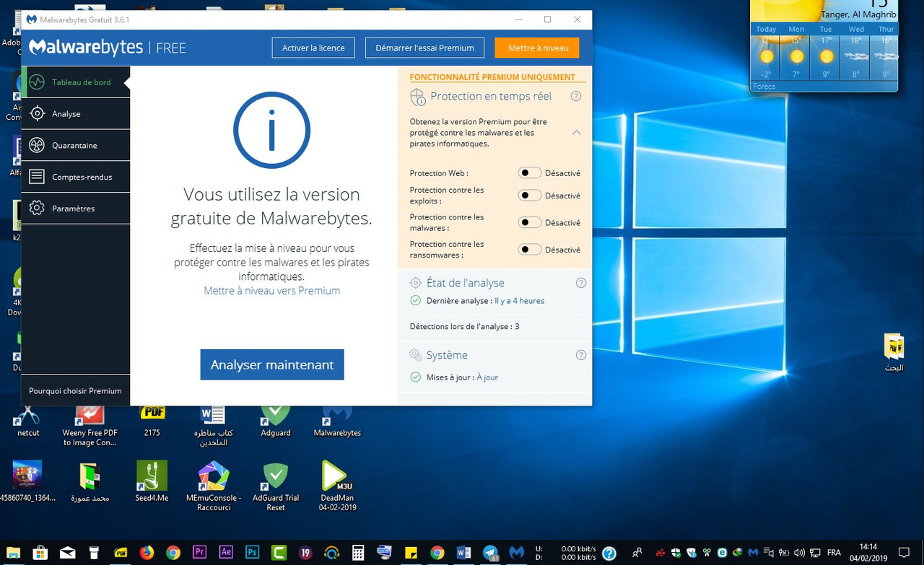The height and width of the screenshot is (565, 924).
Task: Go to Quarantaine in the sidebar
Action: pos(76,145)
